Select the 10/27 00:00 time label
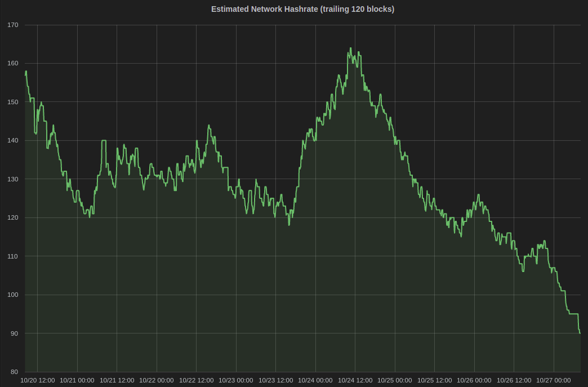The image size is (588, 387). point(554,380)
